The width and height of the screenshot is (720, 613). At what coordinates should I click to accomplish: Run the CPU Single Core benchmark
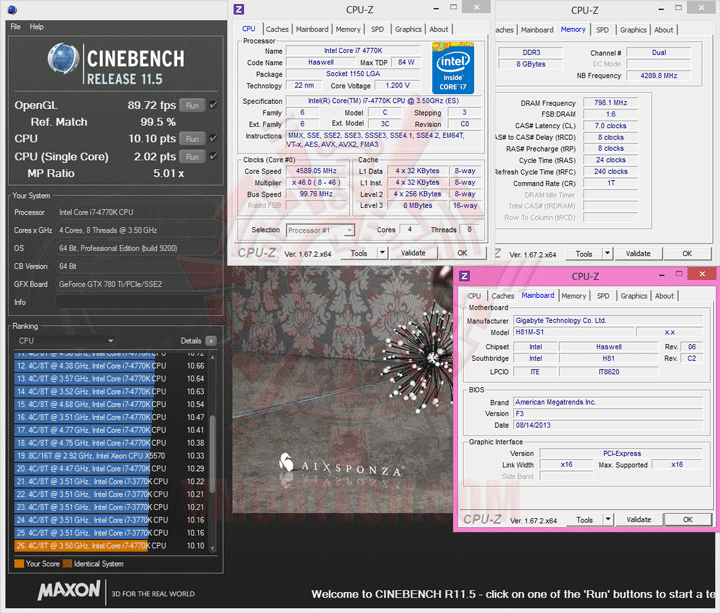tap(192, 157)
